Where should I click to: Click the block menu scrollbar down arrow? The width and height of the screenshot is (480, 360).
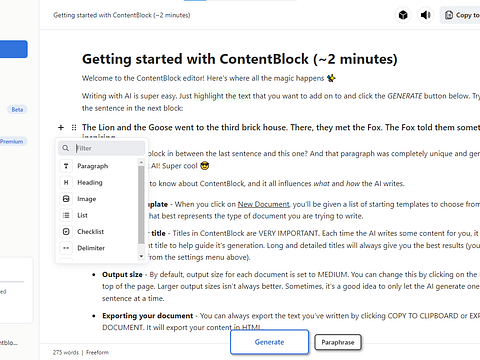[141, 256]
